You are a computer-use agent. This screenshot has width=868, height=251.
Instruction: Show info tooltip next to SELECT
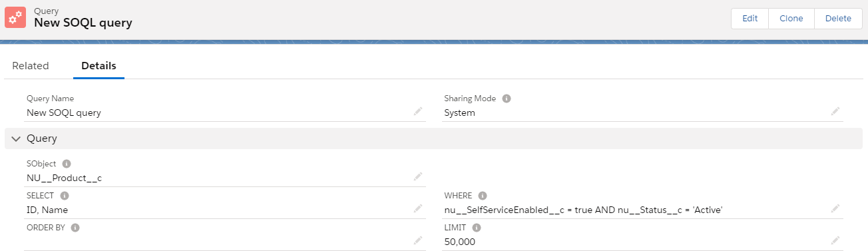pyautogui.click(x=65, y=196)
